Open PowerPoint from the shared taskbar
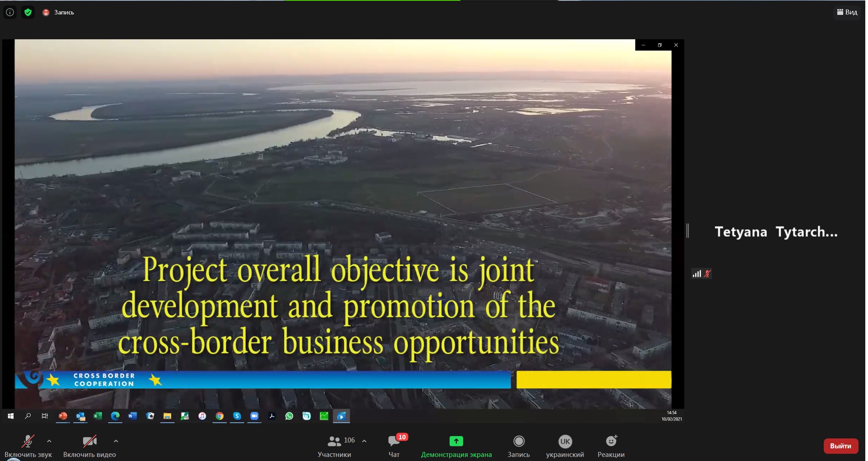The width and height of the screenshot is (868, 461). coord(63,416)
